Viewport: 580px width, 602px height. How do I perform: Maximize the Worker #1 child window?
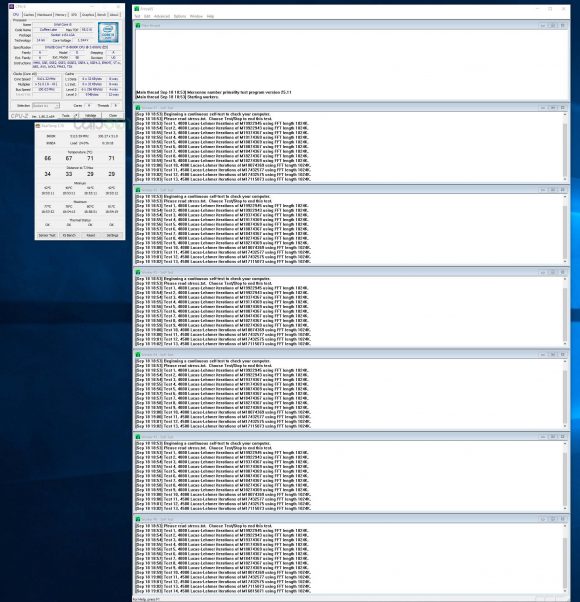pos(553,108)
